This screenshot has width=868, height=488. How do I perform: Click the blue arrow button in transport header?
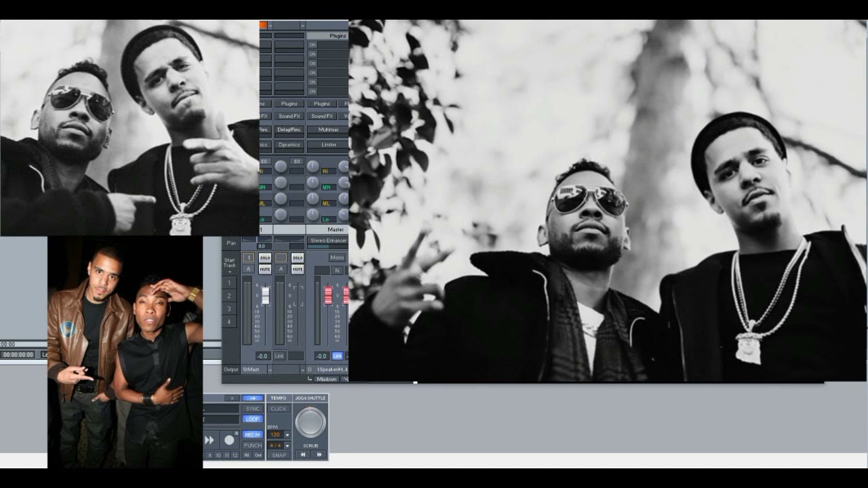coord(253,398)
